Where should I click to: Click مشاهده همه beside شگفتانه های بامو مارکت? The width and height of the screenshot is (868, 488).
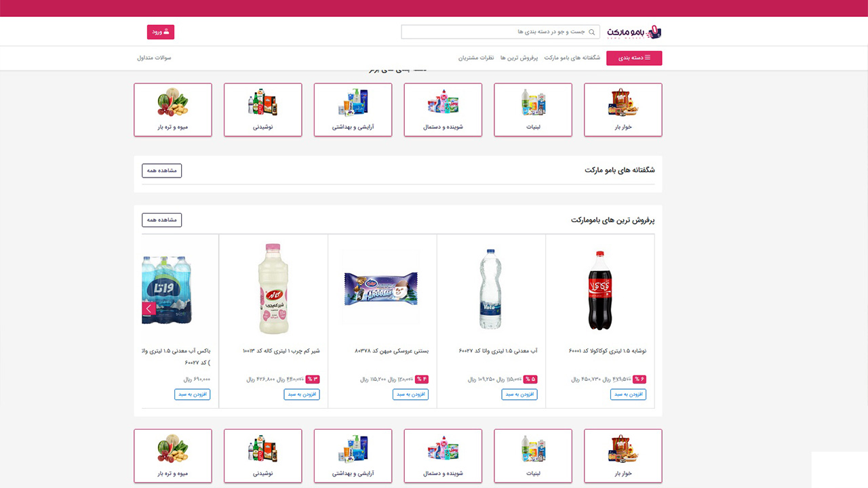click(x=162, y=171)
